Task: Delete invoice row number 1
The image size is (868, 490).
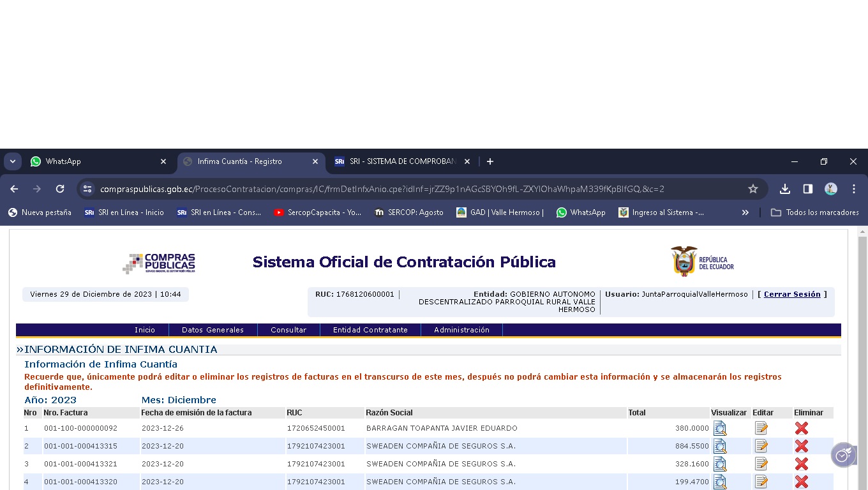Action: [x=802, y=428]
